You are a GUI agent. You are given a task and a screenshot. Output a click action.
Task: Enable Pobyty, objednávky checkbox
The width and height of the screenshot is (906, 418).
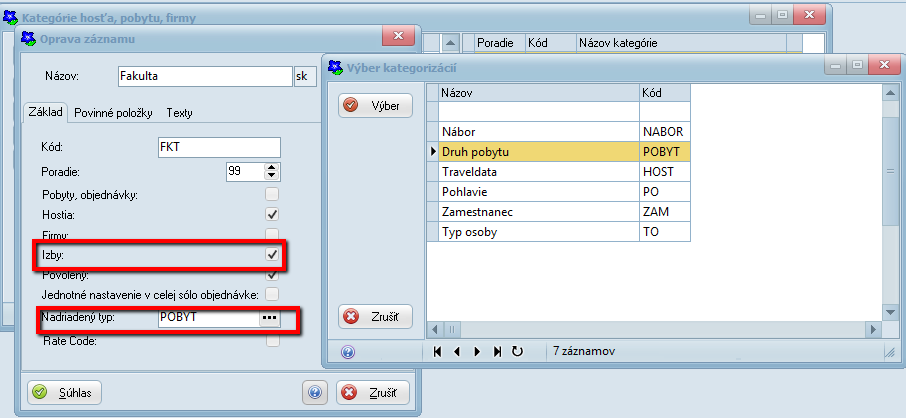click(x=272, y=193)
